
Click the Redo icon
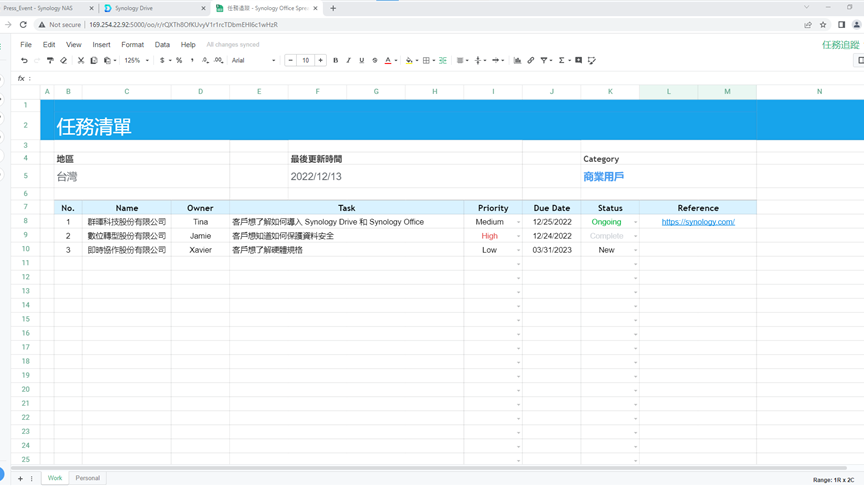[x=37, y=61]
